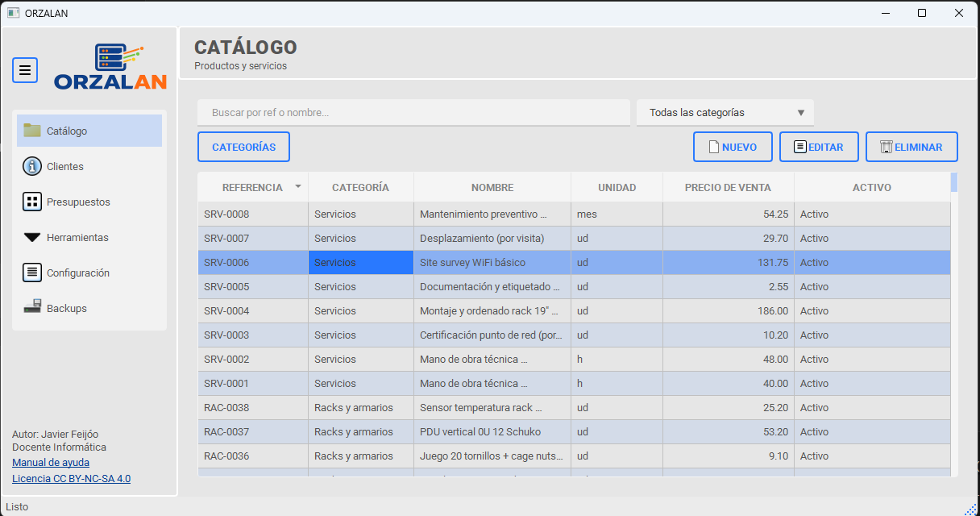Click the Herramientas triangle icon
The height and width of the screenshot is (516, 980).
pyautogui.click(x=32, y=237)
